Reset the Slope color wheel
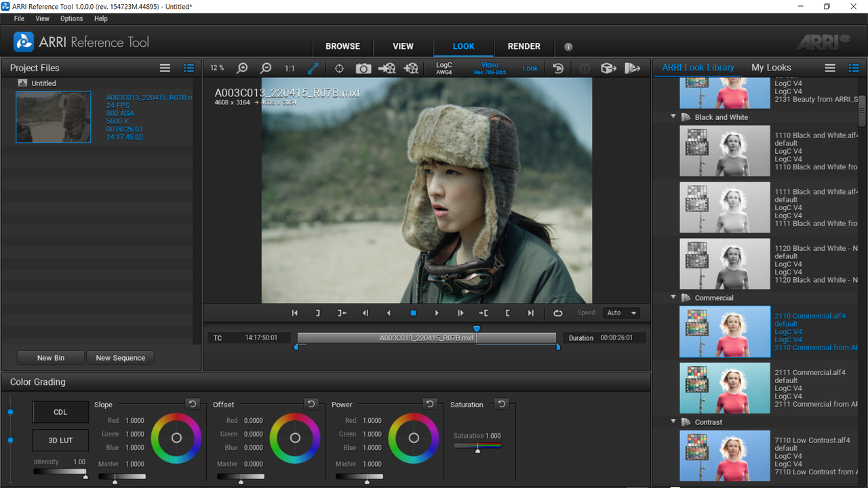Image resolution: width=868 pixels, height=488 pixels. pos(193,404)
